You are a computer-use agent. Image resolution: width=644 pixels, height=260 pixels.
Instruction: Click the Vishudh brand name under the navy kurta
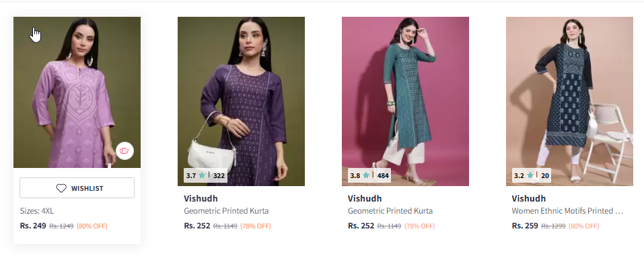click(528, 198)
